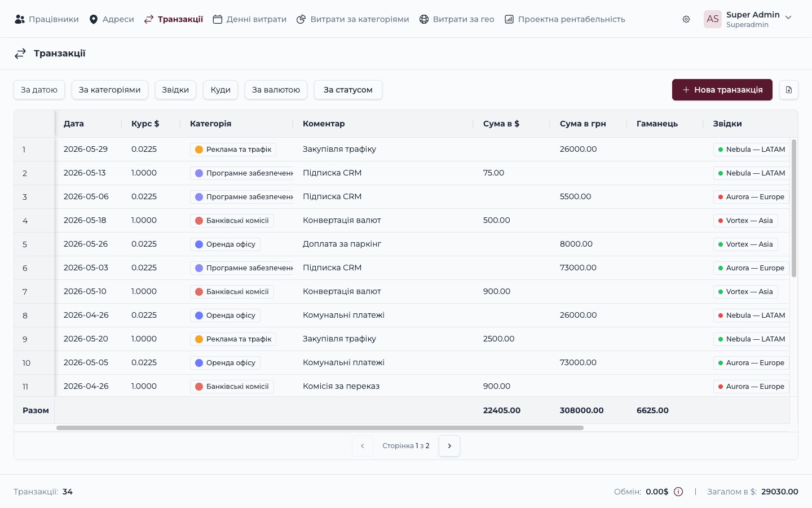The width and height of the screenshot is (812, 508).
Task: Click Комісія за переказ comment
Action: 341,386
